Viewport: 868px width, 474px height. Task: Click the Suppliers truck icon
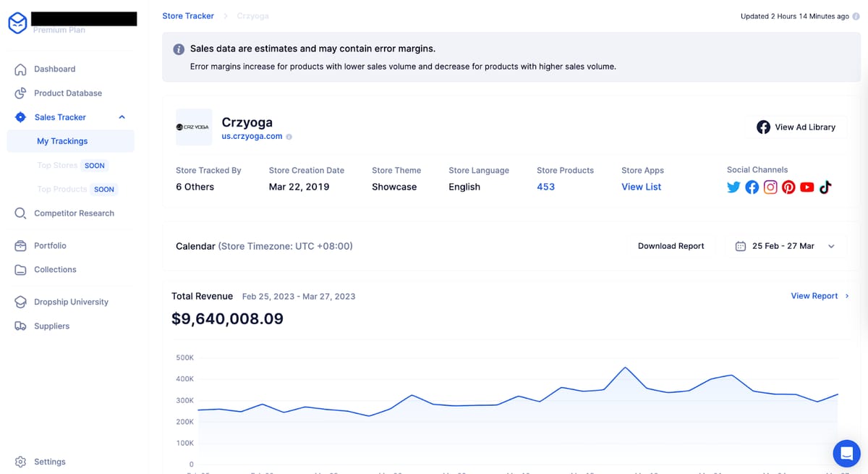[21, 326]
